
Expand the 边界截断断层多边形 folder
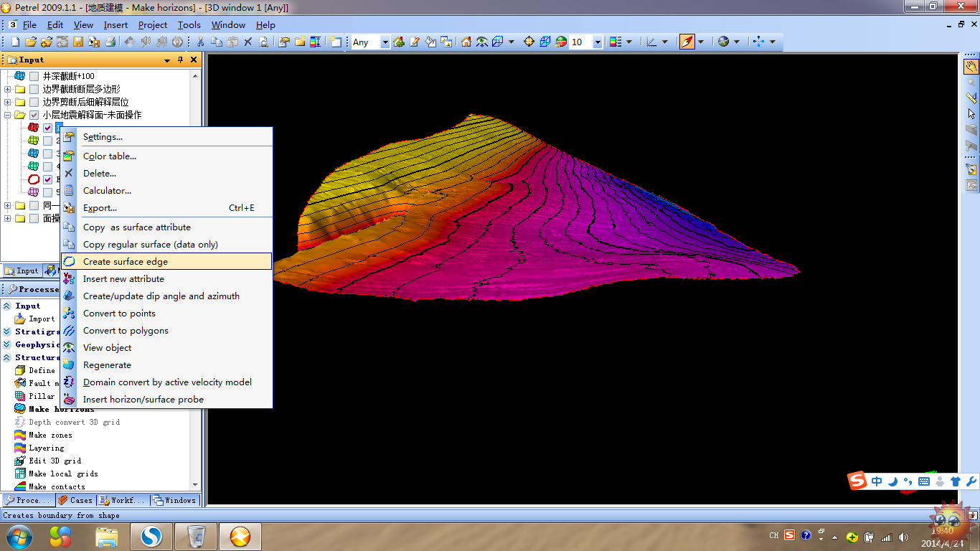[7, 89]
